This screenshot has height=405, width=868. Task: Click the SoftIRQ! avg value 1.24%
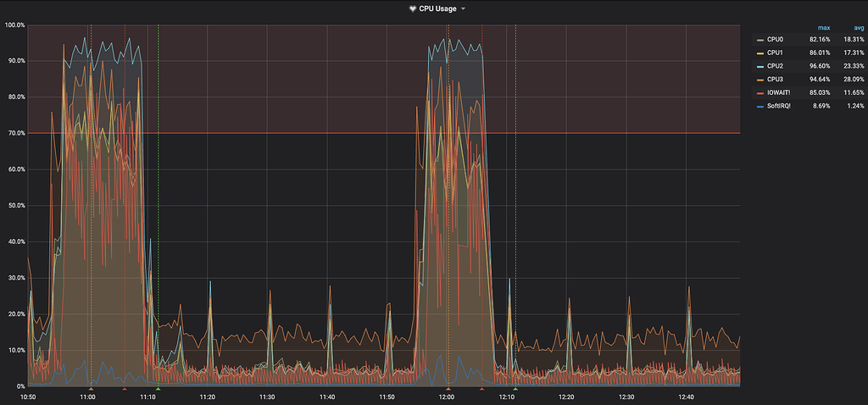[856, 106]
